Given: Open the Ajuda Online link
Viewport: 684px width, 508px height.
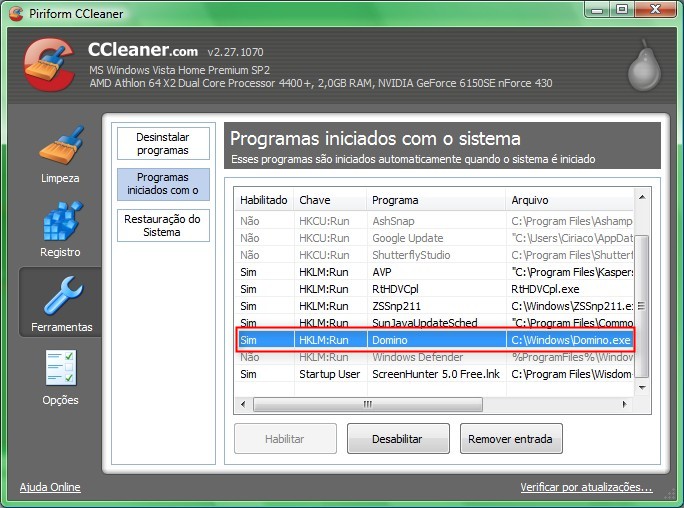Looking at the screenshot, I should pos(50,487).
